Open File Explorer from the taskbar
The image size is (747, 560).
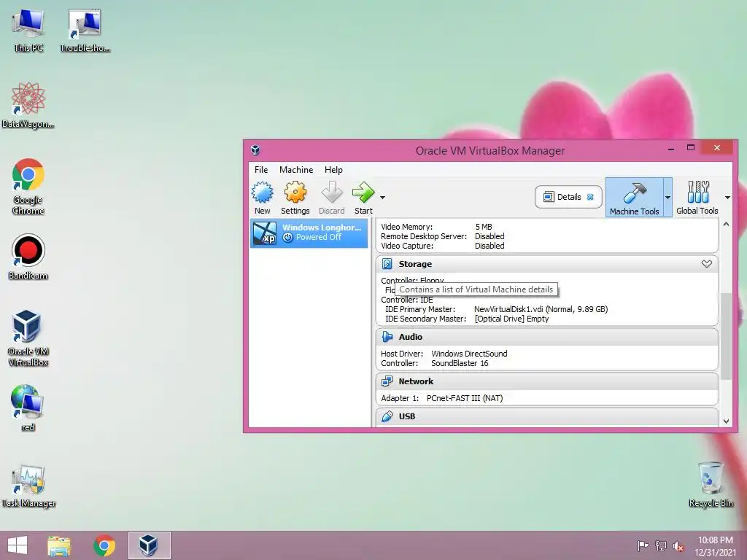59,545
